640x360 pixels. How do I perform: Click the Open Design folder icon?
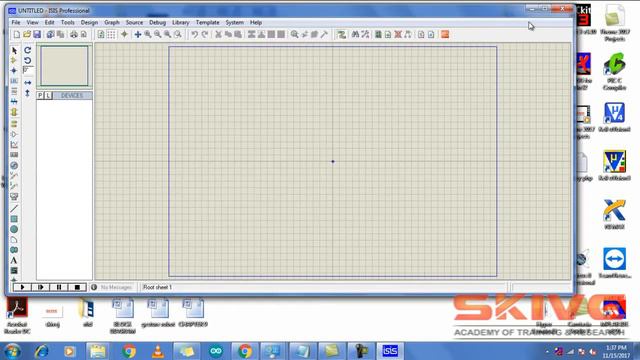tap(27, 35)
